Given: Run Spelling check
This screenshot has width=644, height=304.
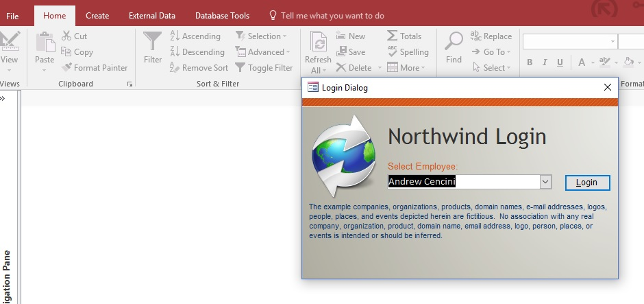Looking at the screenshot, I should (x=408, y=52).
